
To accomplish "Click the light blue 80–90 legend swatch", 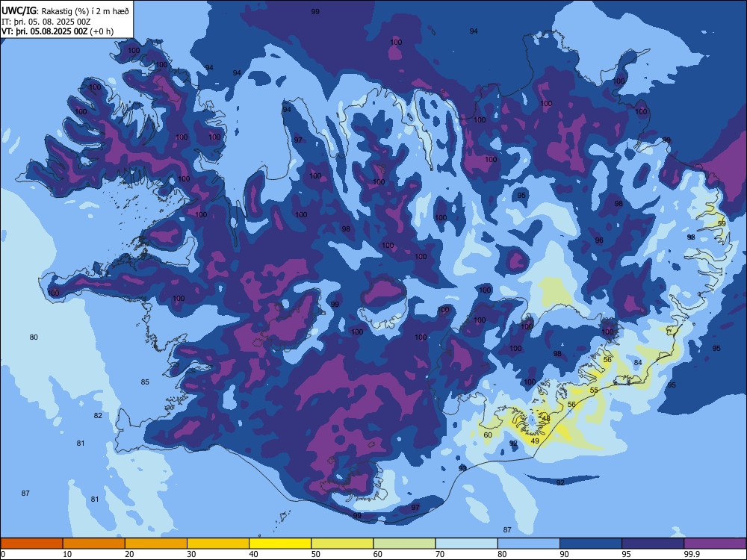I will [529, 544].
